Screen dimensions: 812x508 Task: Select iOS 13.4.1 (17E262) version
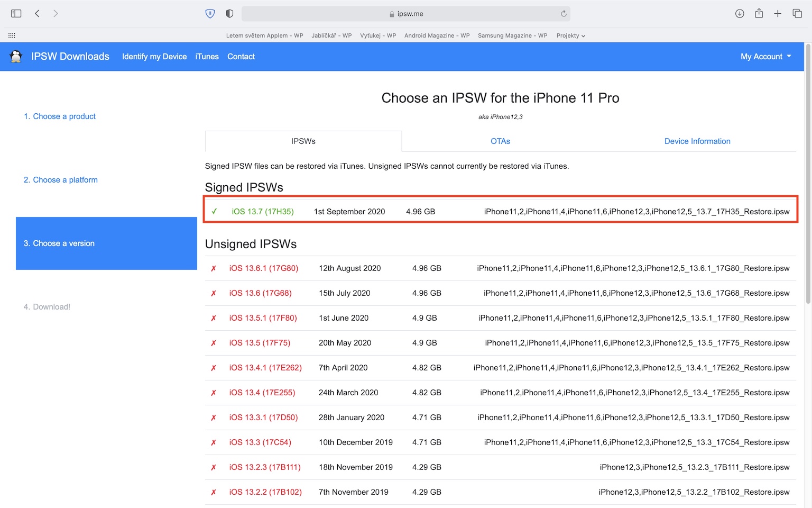tap(265, 368)
